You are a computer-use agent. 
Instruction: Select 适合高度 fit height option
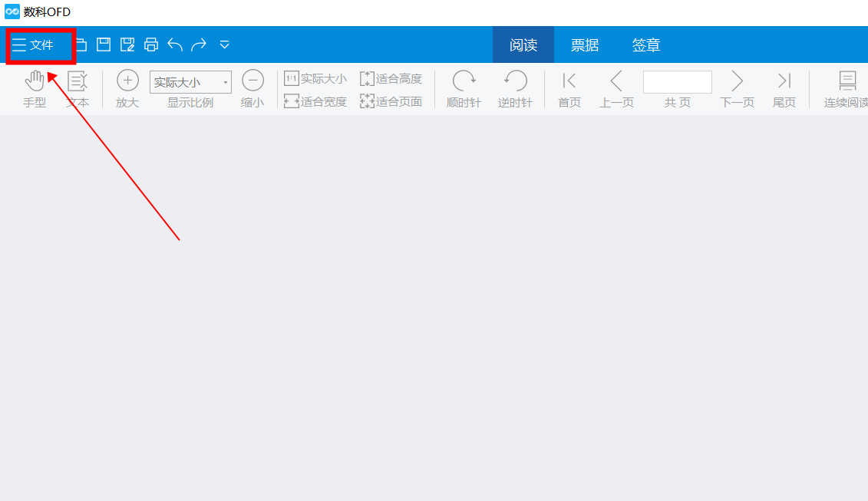[391, 79]
